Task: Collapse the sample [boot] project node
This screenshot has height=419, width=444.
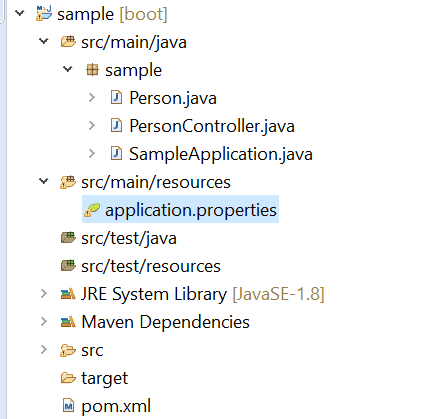Action: pyautogui.click(x=20, y=13)
